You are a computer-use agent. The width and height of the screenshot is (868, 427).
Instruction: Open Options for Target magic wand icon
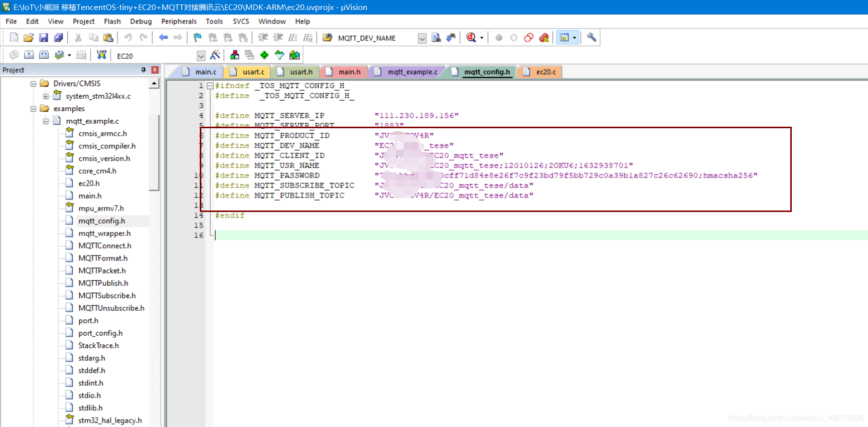pyautogui.click(x=215, y=55)
